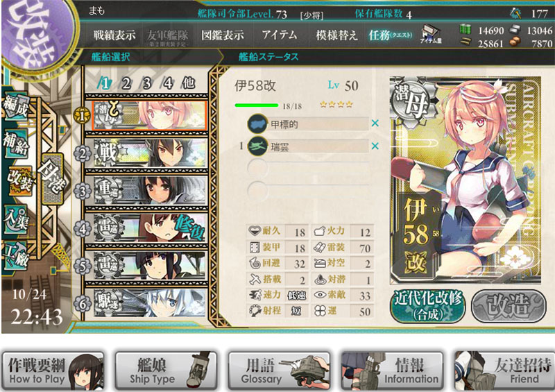Viewport: 555px width, 392px height.
Task: Click the 近代化改修 (合成) button
Action: point(428,306)
